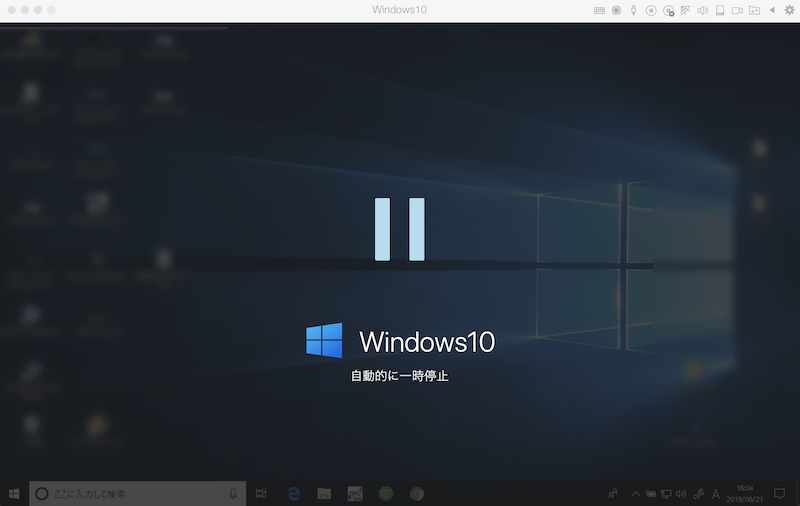This screenshot has height=506, width=800.
Task: Open the hard disk icon in title bar
Action: pyautogui.click(x=719, y=10)
